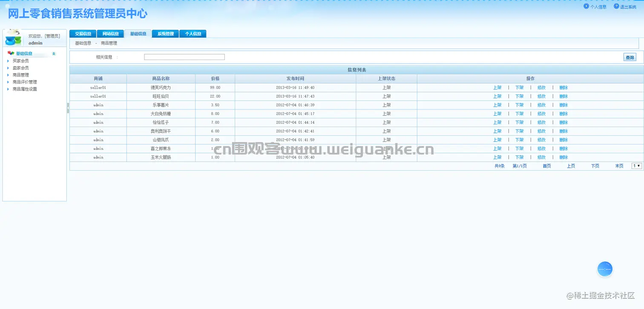Click timestamp 2012-07-04 01:46:39
Viewport: 644px width, 309px height.
click(x=295, y=105)
